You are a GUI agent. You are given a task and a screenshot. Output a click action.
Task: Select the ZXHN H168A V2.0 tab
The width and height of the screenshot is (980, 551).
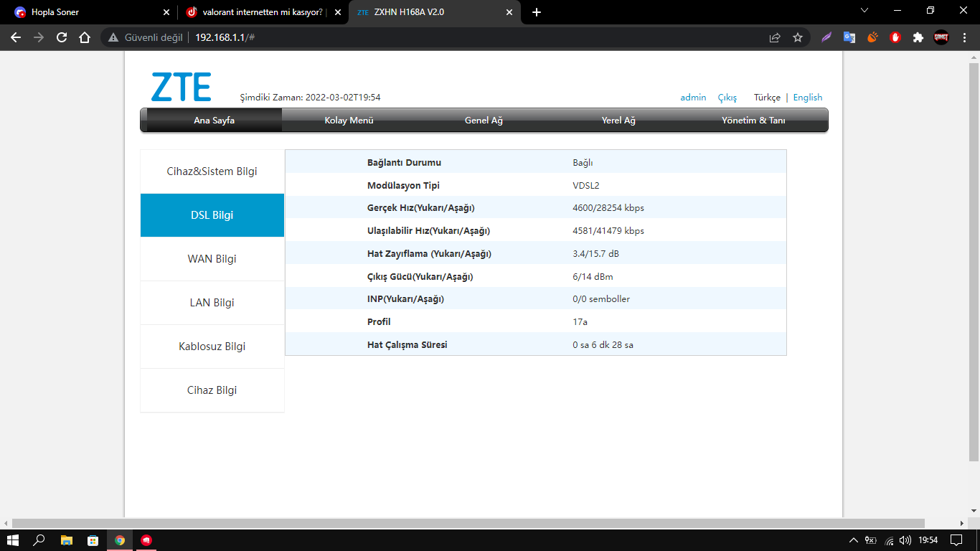435,12
